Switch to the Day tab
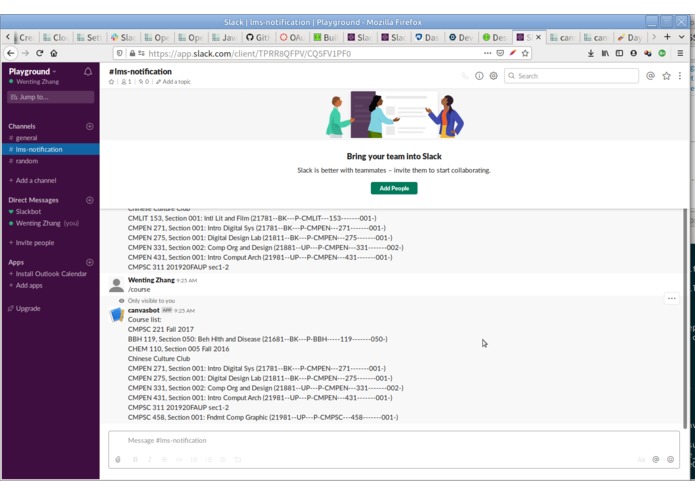The height and width of the screenshot is (494, 695). click(631, 37)
